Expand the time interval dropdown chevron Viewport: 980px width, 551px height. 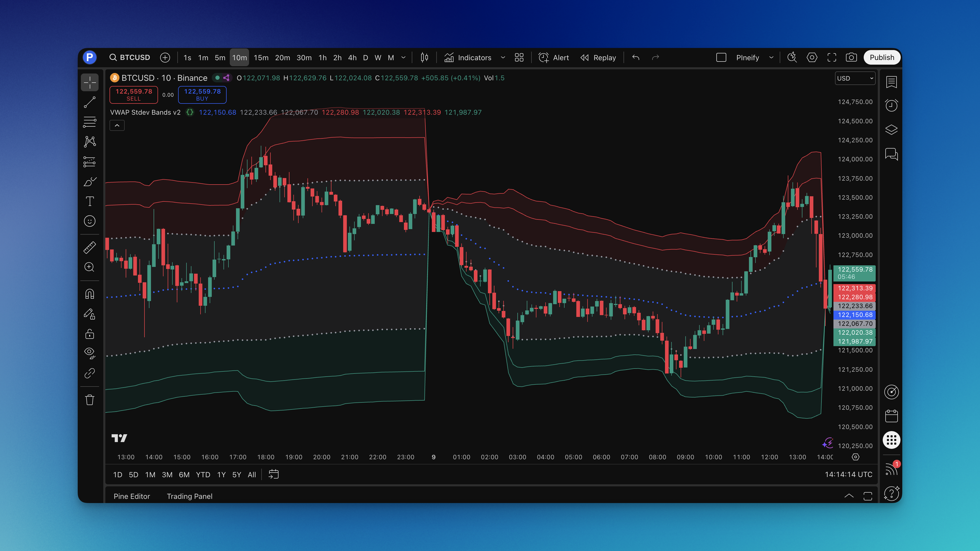tap(403, 57)
